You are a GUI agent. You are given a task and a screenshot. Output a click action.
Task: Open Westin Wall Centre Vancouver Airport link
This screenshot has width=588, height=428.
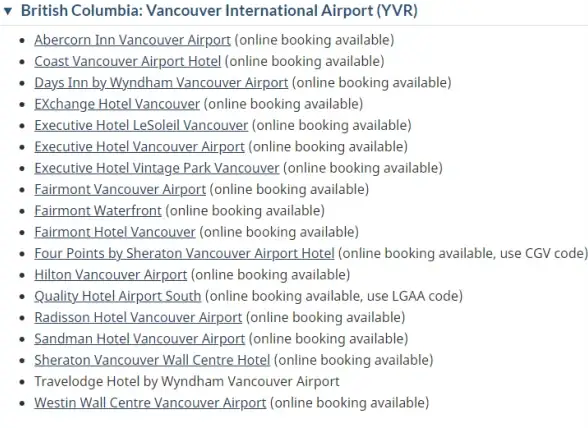click(150, 403)
